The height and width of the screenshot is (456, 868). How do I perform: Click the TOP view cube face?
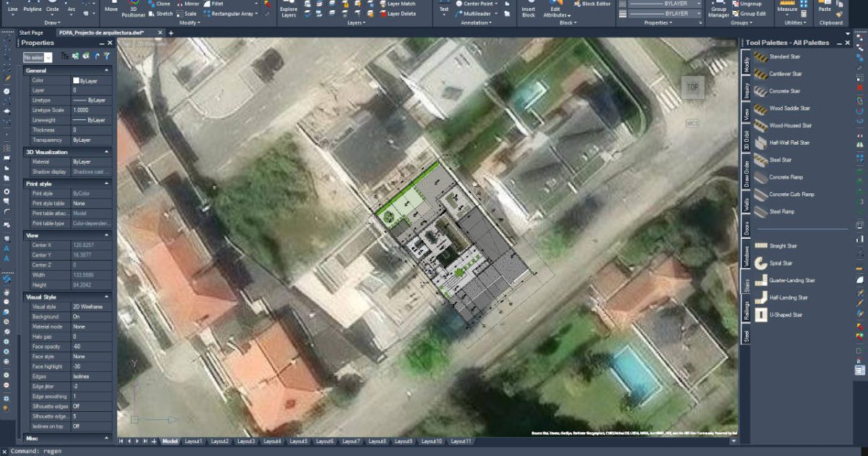pos(692,87)
